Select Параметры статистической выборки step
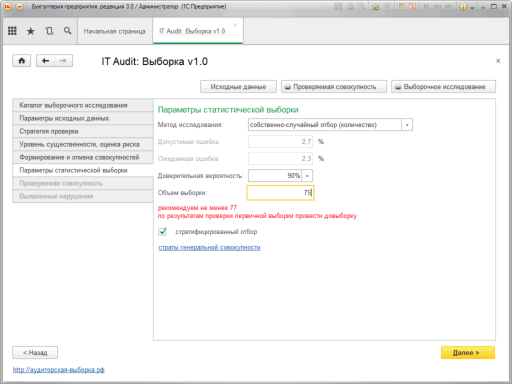The image size is (512, 384). point(83,170)
